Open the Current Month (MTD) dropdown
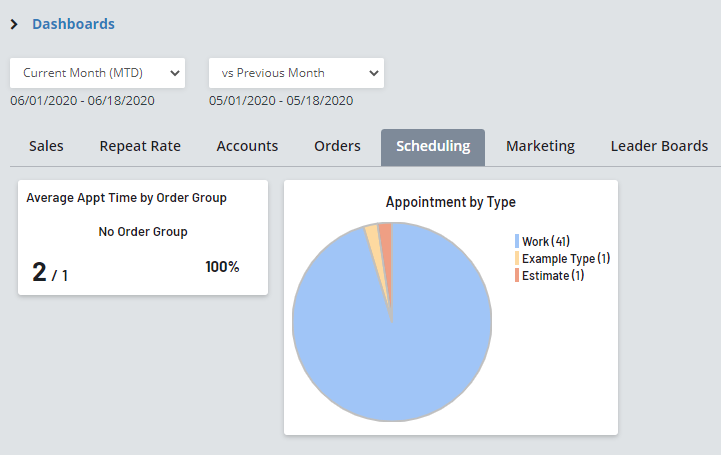721x455 pixels. [97, 73]
